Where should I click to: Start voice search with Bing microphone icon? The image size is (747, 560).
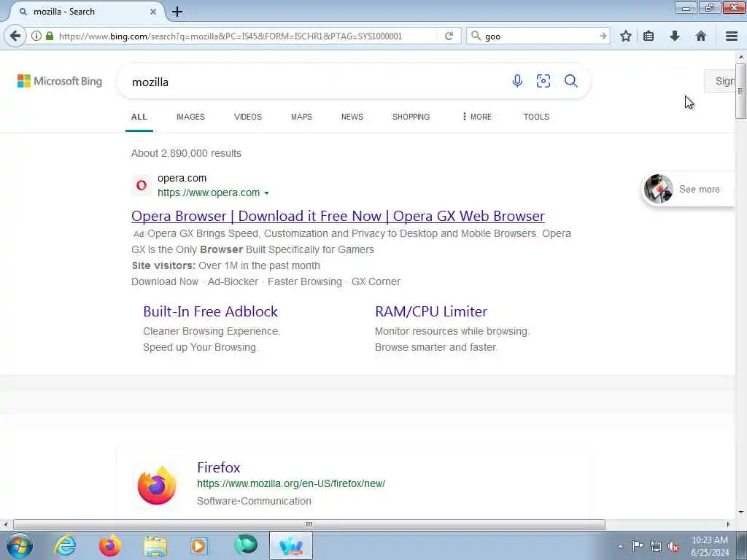coord(517,81)
